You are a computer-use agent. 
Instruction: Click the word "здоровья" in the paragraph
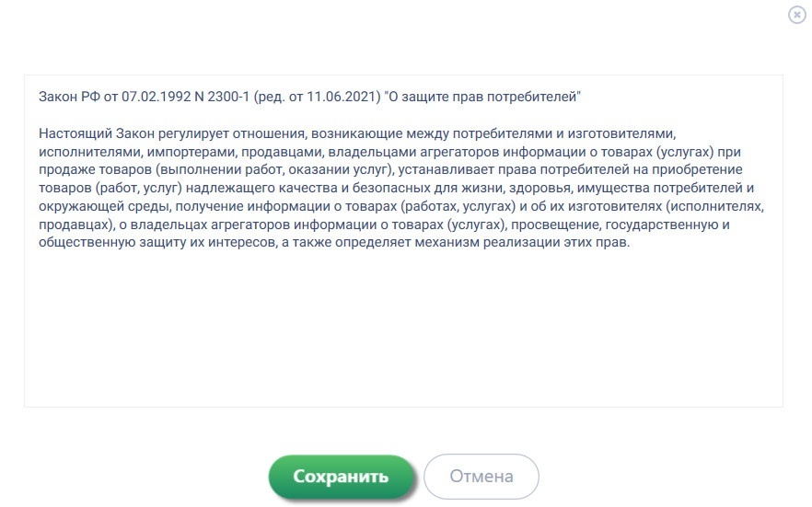point(540,188)
